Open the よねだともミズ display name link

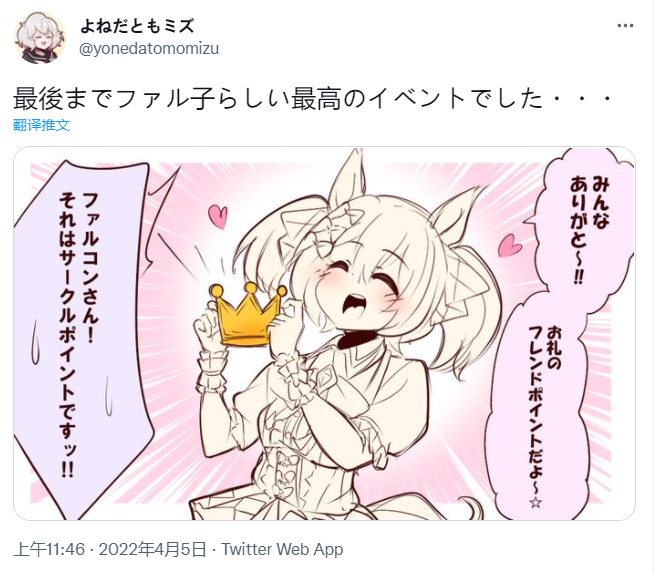(137, 26)
